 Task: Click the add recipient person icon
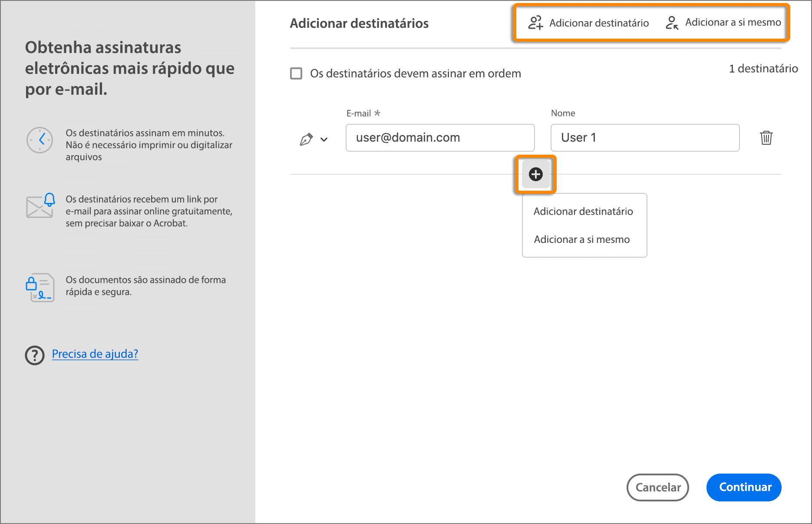coord(535,23)
